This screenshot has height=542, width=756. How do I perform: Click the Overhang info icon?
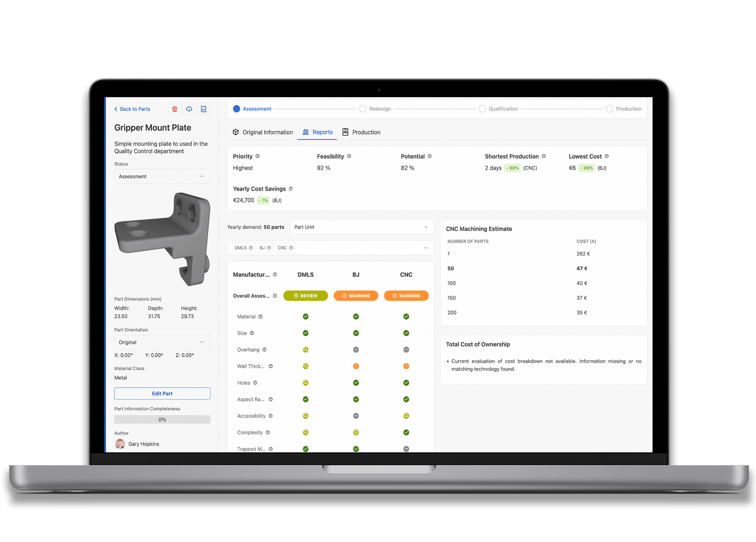[265, 350]
